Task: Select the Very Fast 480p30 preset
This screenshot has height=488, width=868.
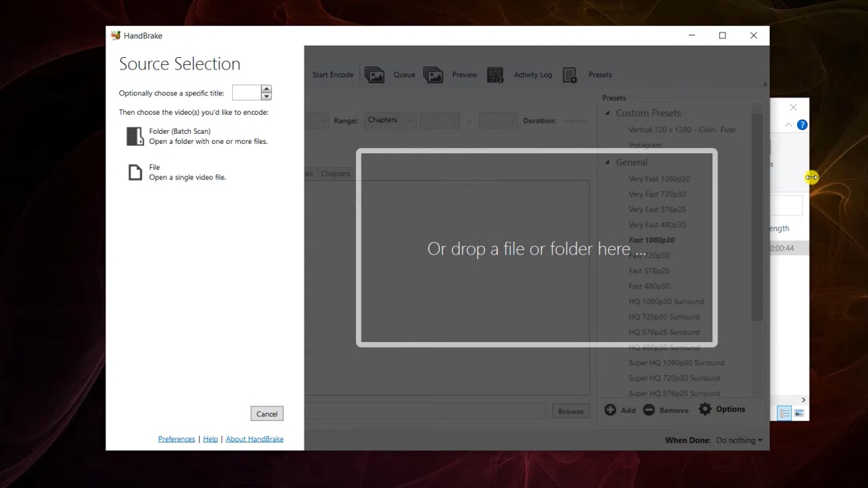Action: click(x=658, y=224)
